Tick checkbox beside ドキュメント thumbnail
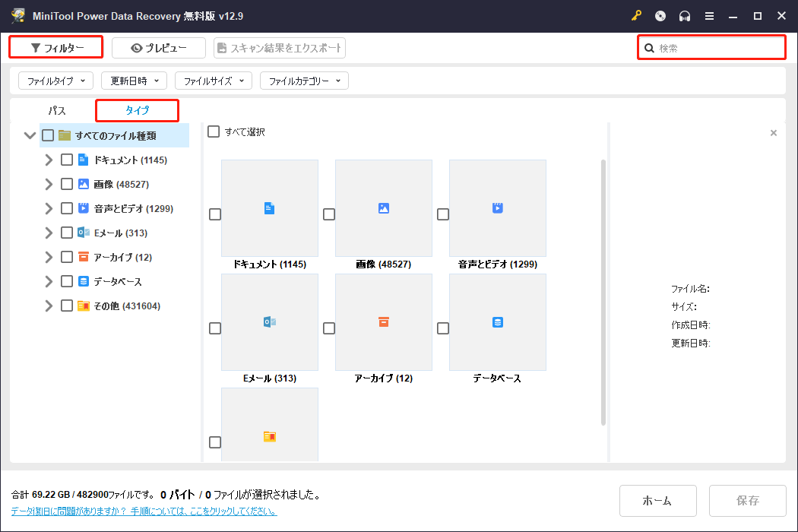 (215, 214)
